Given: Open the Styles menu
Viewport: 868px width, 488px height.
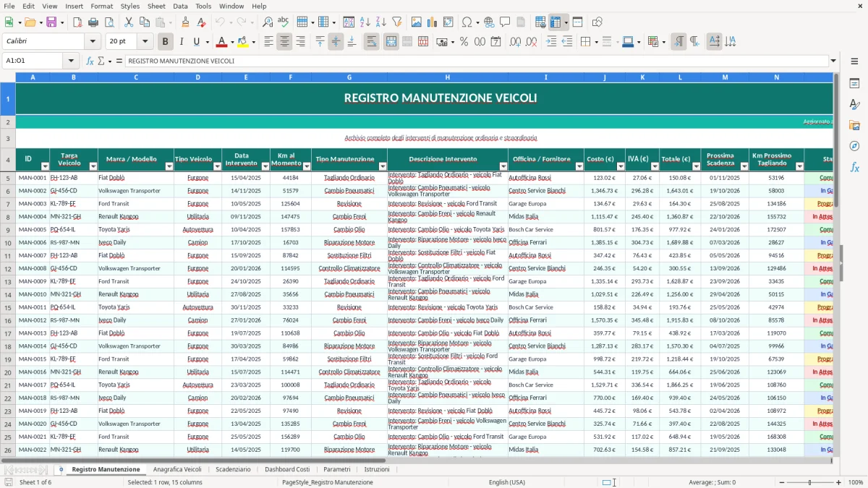Looking at the screenshot, I should [x=130, y=6].
